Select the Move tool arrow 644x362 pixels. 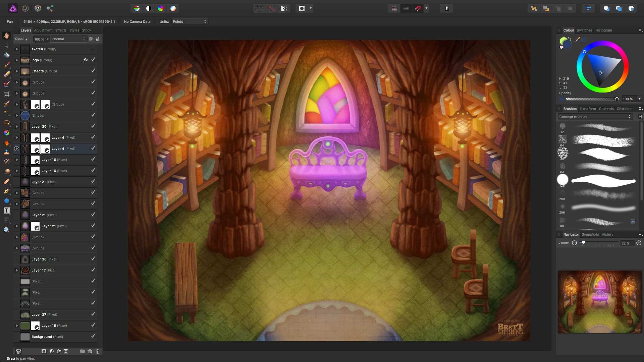tap(7, 45)
